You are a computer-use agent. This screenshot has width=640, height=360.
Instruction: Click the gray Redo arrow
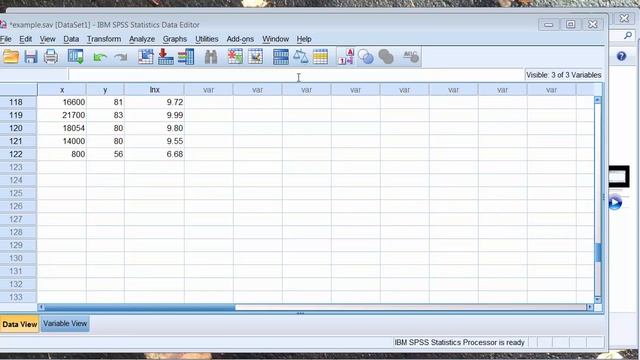coord(120,57)
